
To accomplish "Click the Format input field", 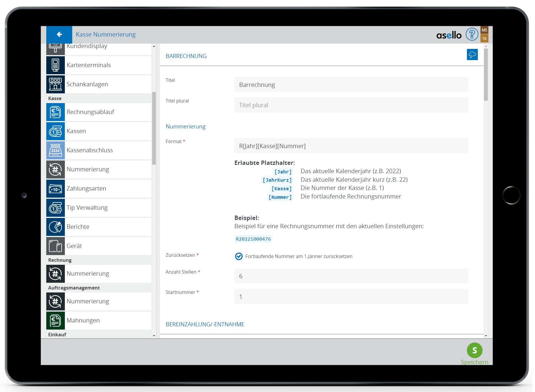I will (x=351, y=146).
